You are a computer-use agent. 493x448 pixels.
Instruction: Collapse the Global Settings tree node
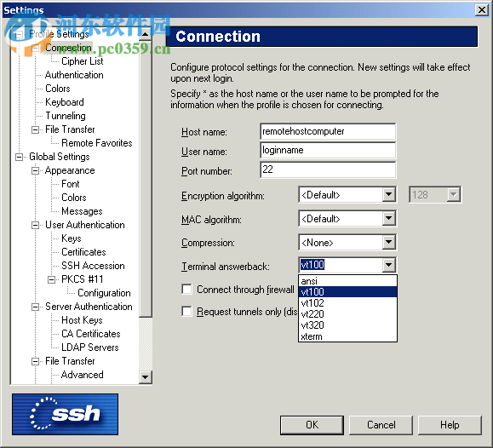pyautogui.click(x=20, y=157)
